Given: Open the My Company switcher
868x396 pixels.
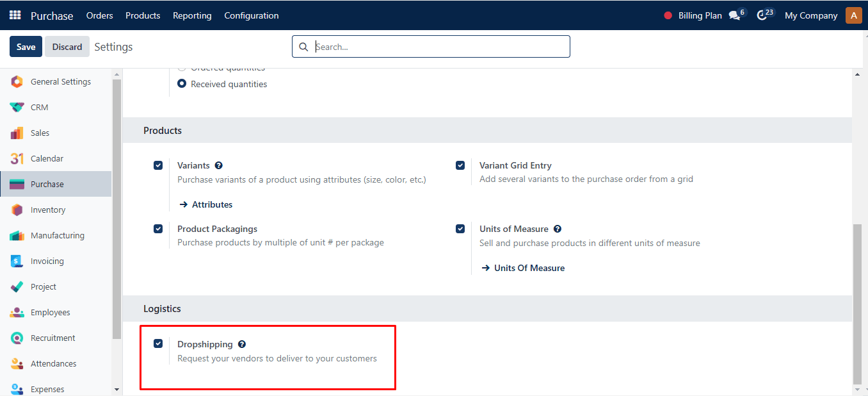Looking at the screenshot, I should coord(811,15).
